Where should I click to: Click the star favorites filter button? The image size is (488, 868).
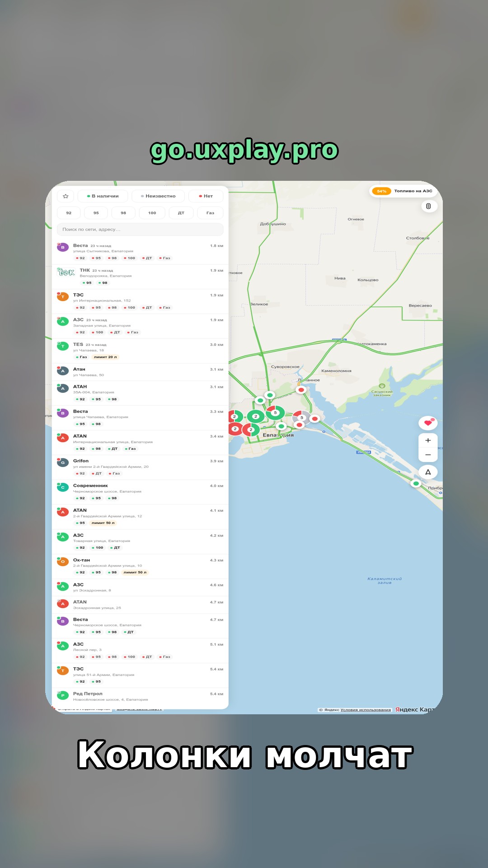[66, 196]
